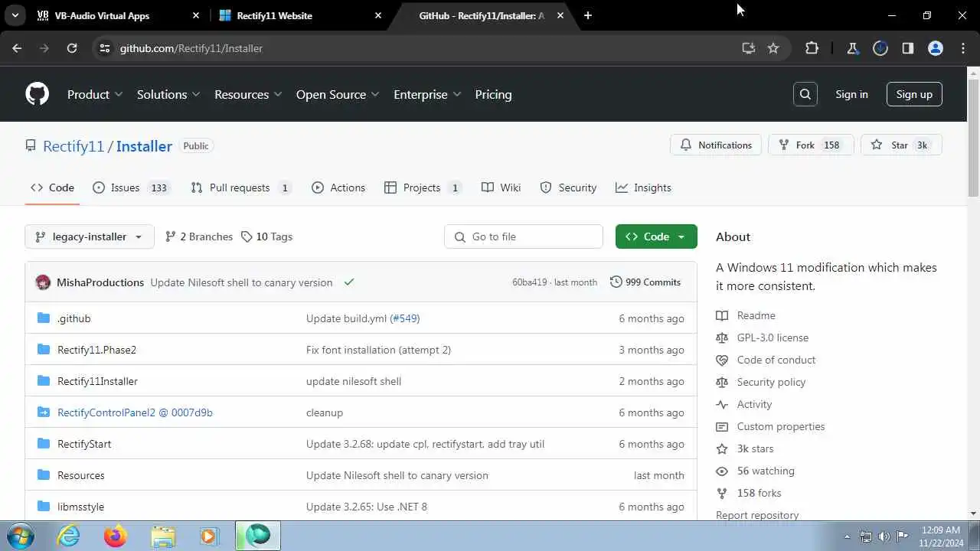Viewport: 980px width, 551px height.
Task: Expand the Resources navigation dropdown
Action: [x=248, y=94]
